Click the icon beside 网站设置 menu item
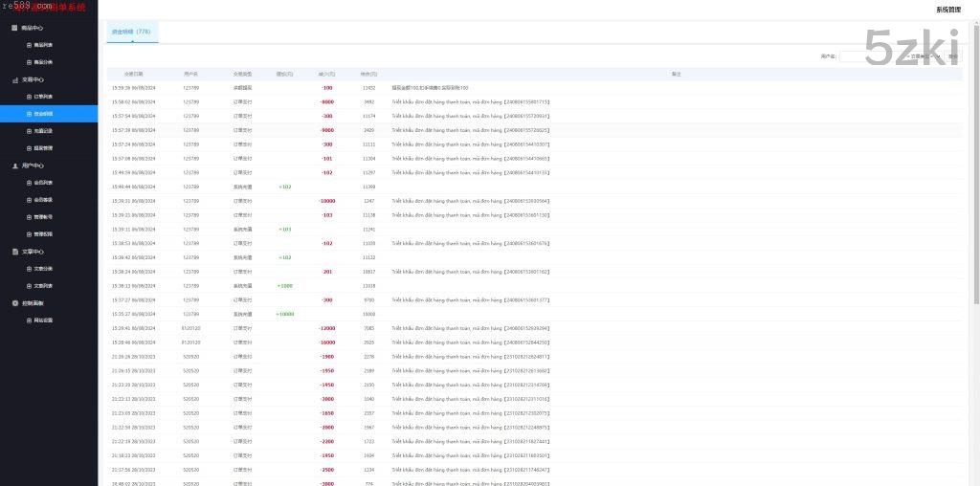 [x=29, y=320]
